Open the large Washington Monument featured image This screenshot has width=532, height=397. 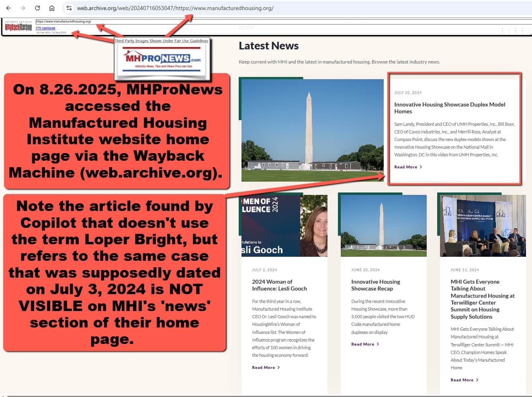coord(312,130)
